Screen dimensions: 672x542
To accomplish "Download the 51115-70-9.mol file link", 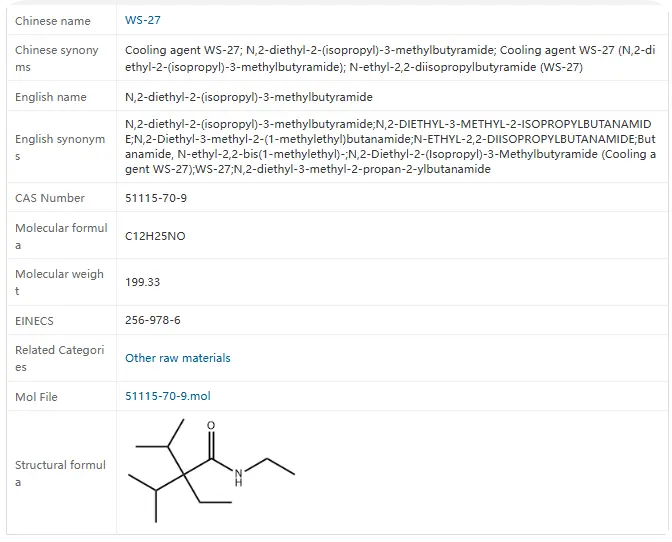I will 167,396.
